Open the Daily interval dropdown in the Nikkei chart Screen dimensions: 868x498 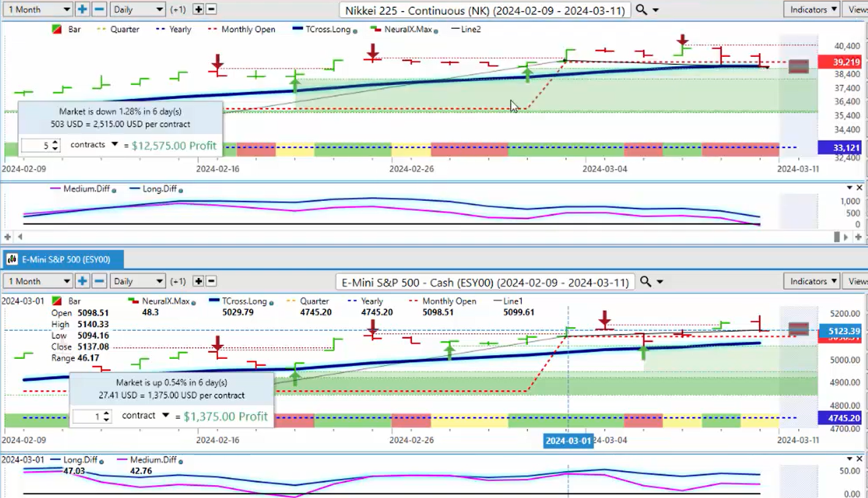tap(137, 9)
